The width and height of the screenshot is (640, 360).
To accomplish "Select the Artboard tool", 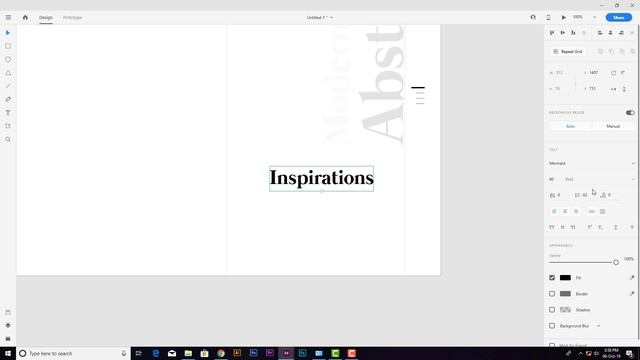I will (x=8, y=126).
